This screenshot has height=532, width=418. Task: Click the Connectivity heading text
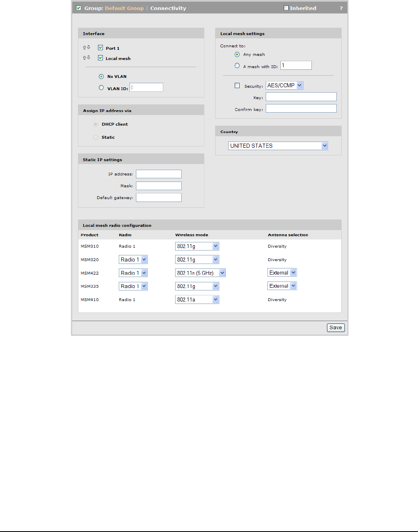point(168,8)
